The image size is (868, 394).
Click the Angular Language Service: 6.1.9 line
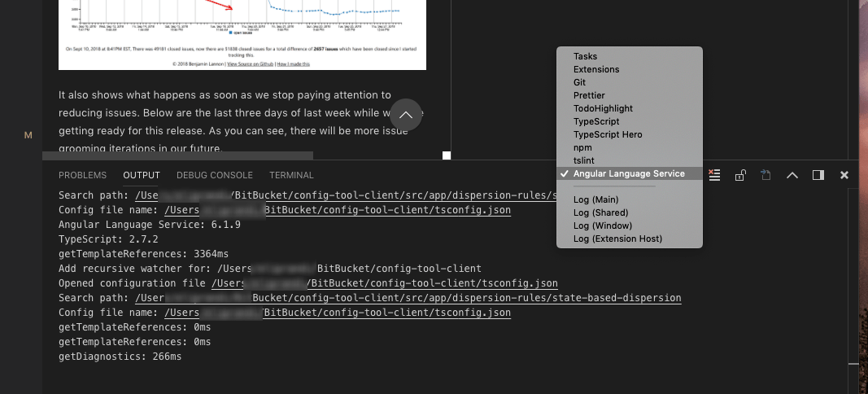(150, 225)
